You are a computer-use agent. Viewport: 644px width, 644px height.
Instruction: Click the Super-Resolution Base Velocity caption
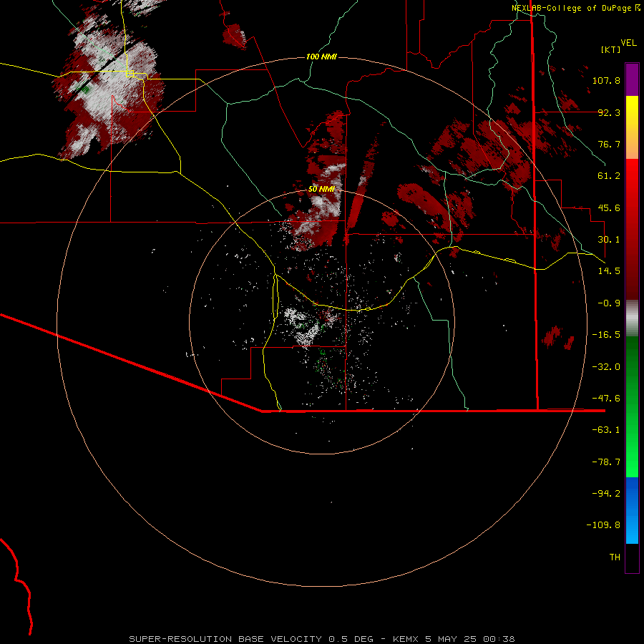tap(321, 639)
